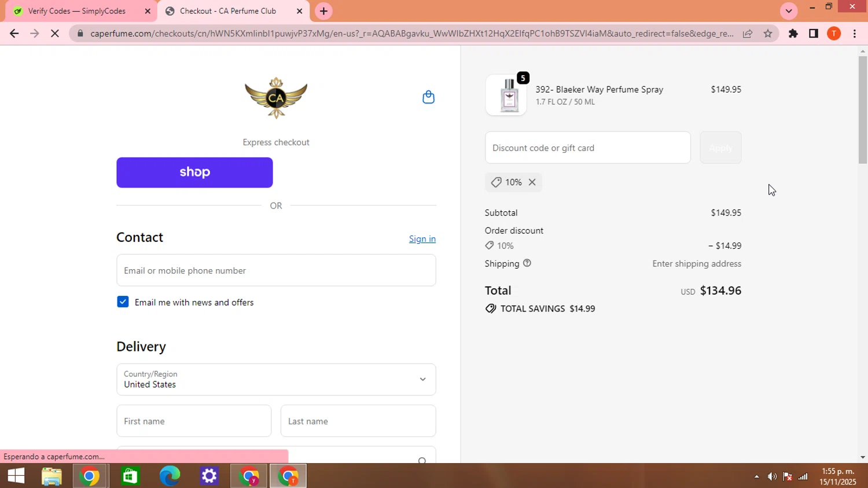This screenshot has height=488, width=868.
Task: Click the 392- Blaeker Way Perfume Spray title
Action: 599,90
